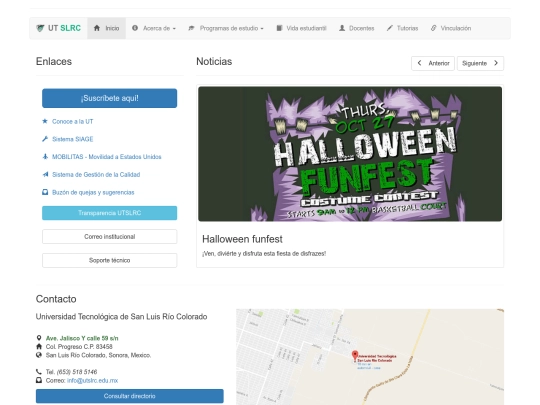Click the star icon beside Conoce a la UT
The width and height of the screenshot is (540, 405).
pos(45,121)
